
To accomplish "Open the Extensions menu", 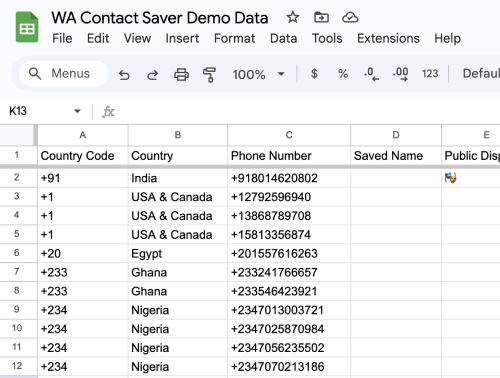I will [388, 38].
